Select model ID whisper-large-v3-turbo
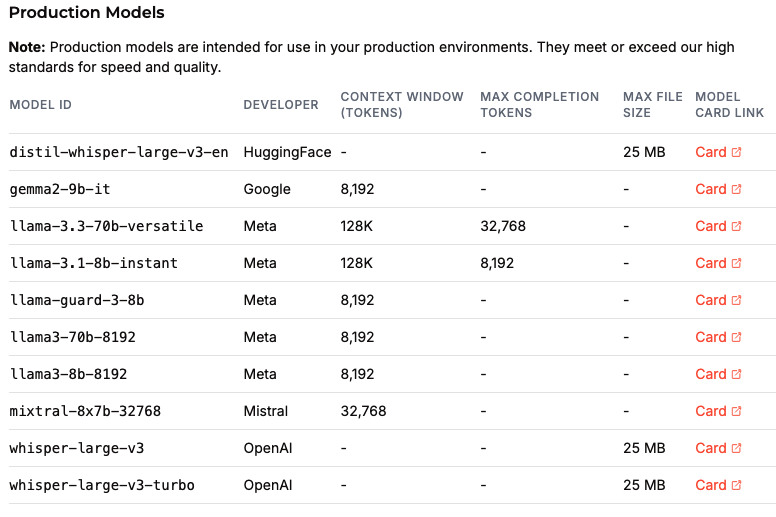The height and width of the screenshot is (517, 776). pyautogui.click(x=102, y=485)
